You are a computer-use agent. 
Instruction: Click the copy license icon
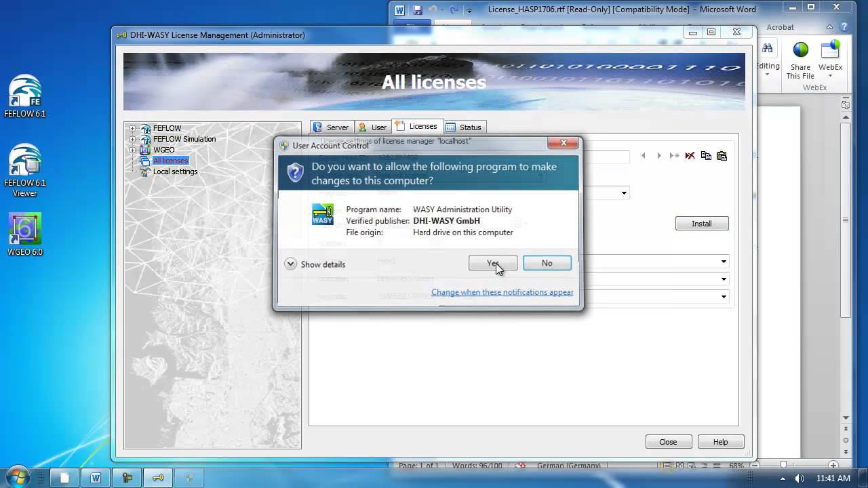coord(706,156)
